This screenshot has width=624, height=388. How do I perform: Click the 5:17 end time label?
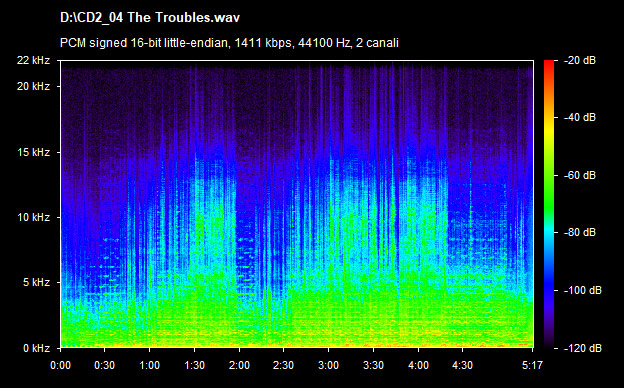point(532,365)
